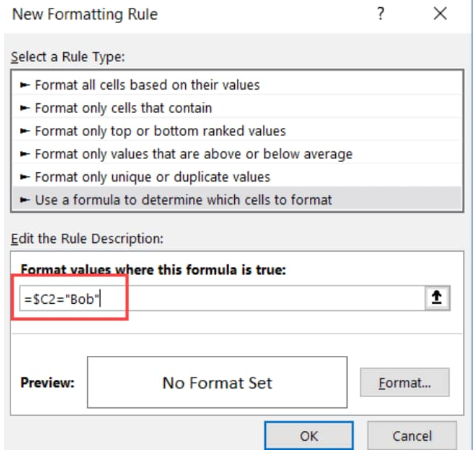The height and width of the screenshot is (456, 476).
Task: Choose 'Format only top or bottom ranked values'
Action: [238, 131]
